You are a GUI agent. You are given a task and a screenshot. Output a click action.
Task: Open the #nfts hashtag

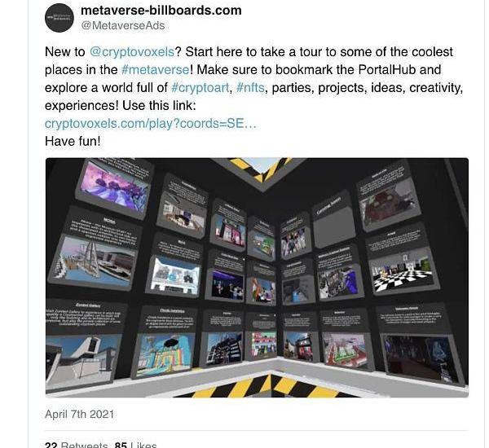(250, 88)
